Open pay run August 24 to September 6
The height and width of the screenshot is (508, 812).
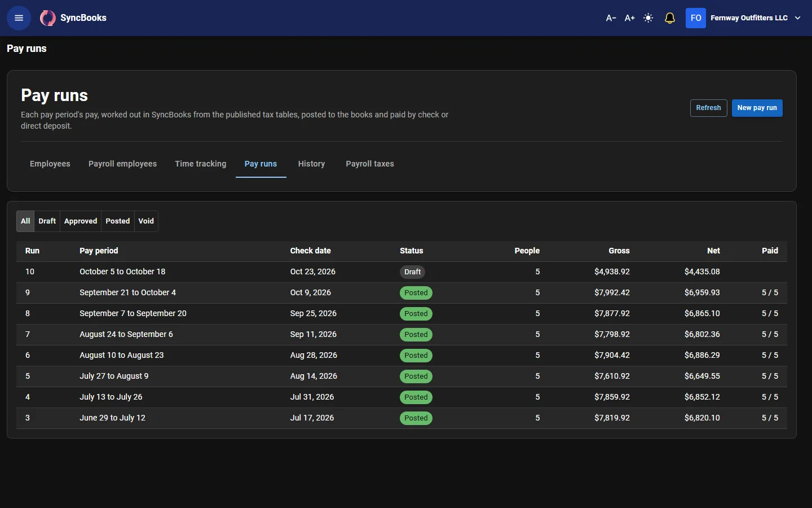point(401,335)
